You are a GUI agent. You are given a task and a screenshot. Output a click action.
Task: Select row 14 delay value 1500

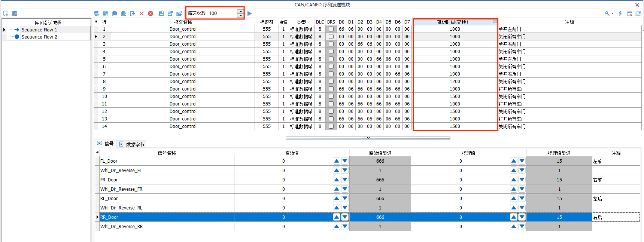coord(455,126)
